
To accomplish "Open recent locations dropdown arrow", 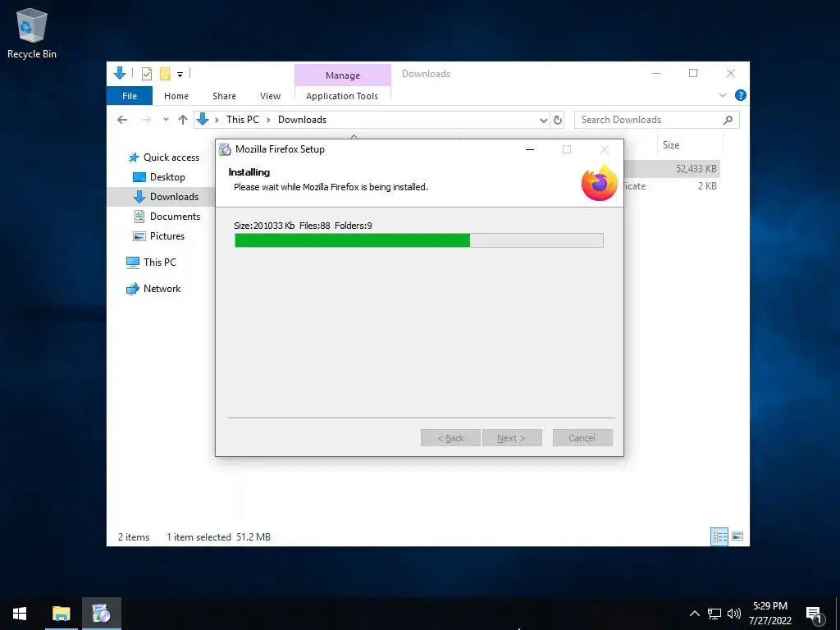I will pyautogui.click(x=166, y=120).
